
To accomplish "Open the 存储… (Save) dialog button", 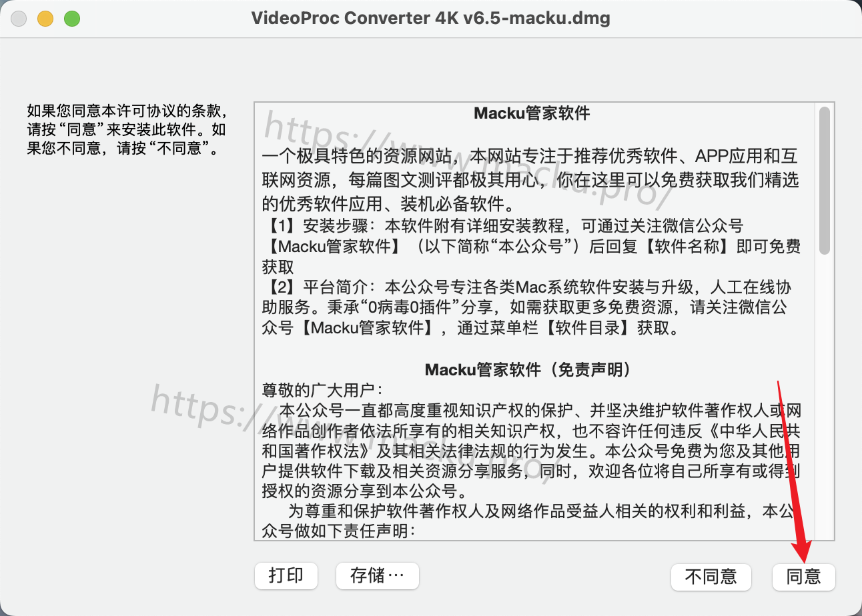I will pyautogui.click(x=377, y=575).
